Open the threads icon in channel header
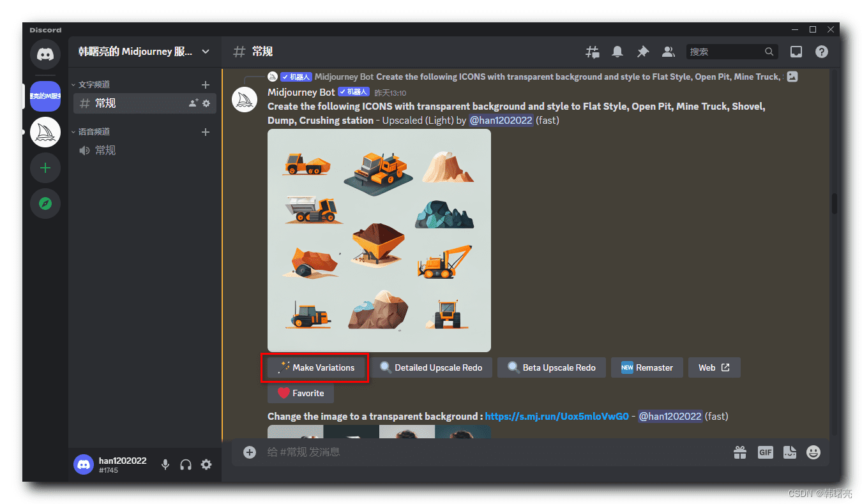The height and width of the screenshot is (504, 862). pos(593,52)
